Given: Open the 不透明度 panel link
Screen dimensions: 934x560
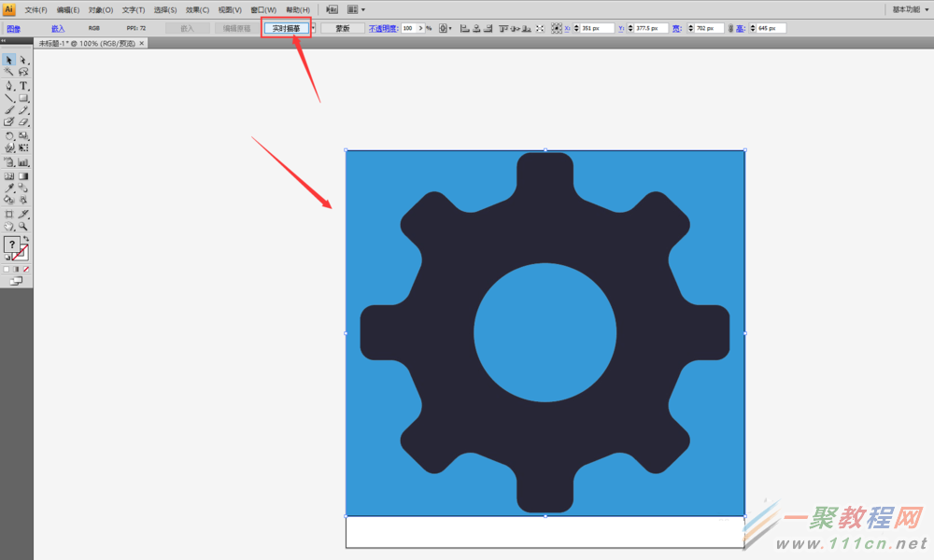Looking at the screenshot, I should click(x=384, y=29).
